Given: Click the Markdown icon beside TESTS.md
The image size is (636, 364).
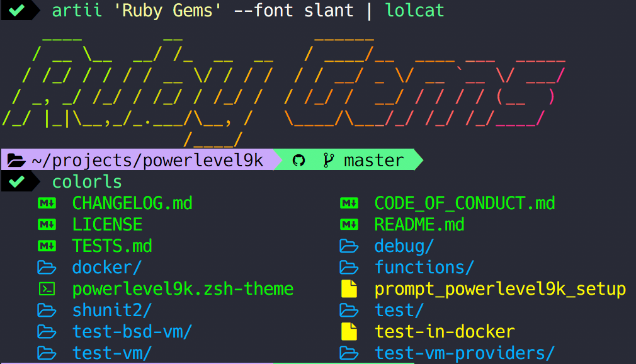Looking at the screenshot, I should tap(47, 246).
